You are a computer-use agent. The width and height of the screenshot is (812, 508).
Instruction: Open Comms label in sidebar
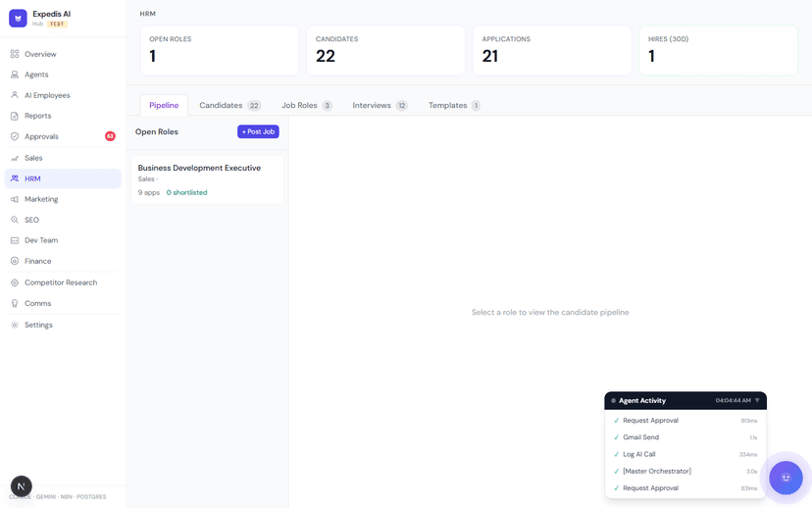pos(38,303)
